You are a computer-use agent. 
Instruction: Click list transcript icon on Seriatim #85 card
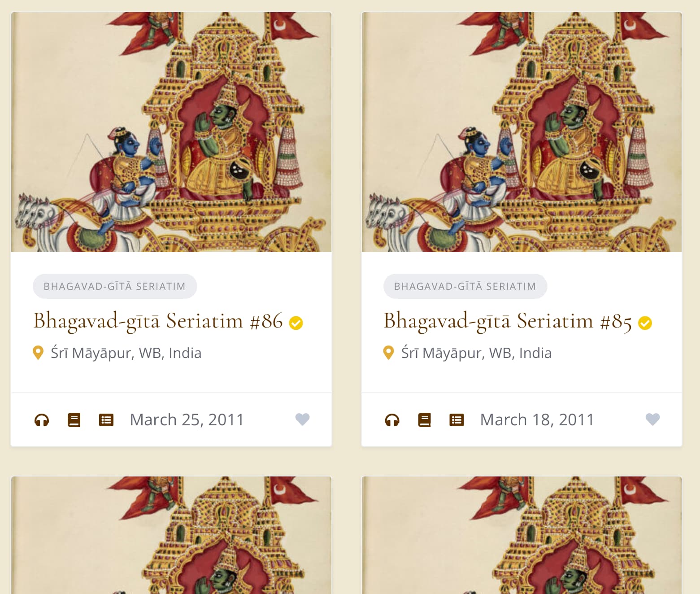click(457, 420)
